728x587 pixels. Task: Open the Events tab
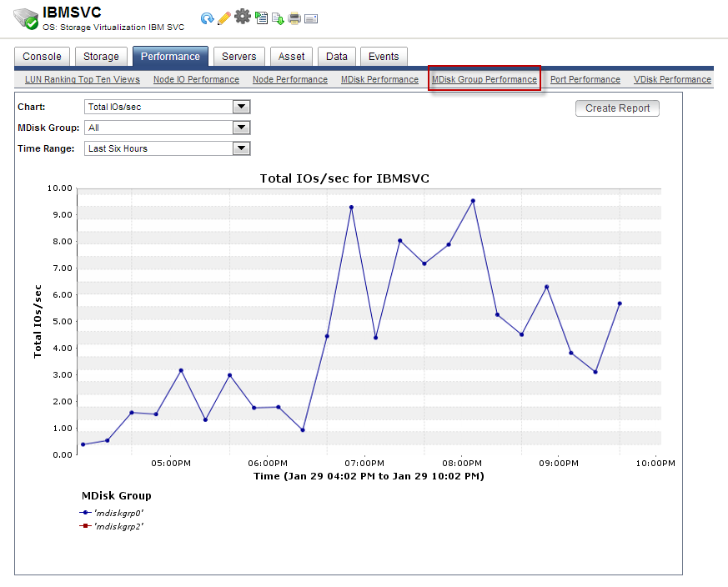tap(384, 57)
